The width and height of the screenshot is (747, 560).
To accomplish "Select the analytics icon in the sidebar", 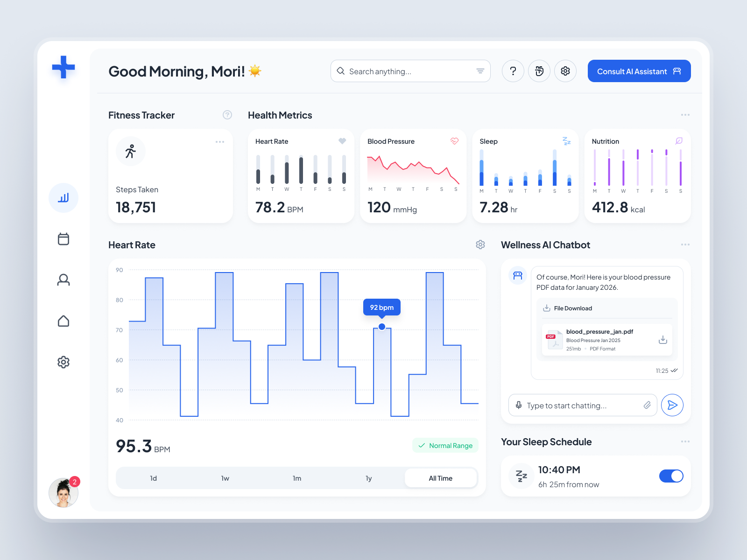I will pos(63,198).
